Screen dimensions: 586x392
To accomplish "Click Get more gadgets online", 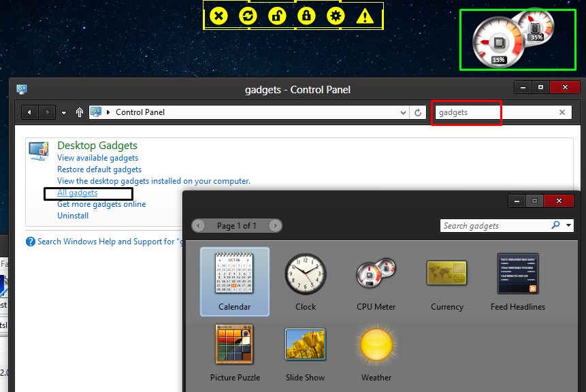I will pos(101,204).
